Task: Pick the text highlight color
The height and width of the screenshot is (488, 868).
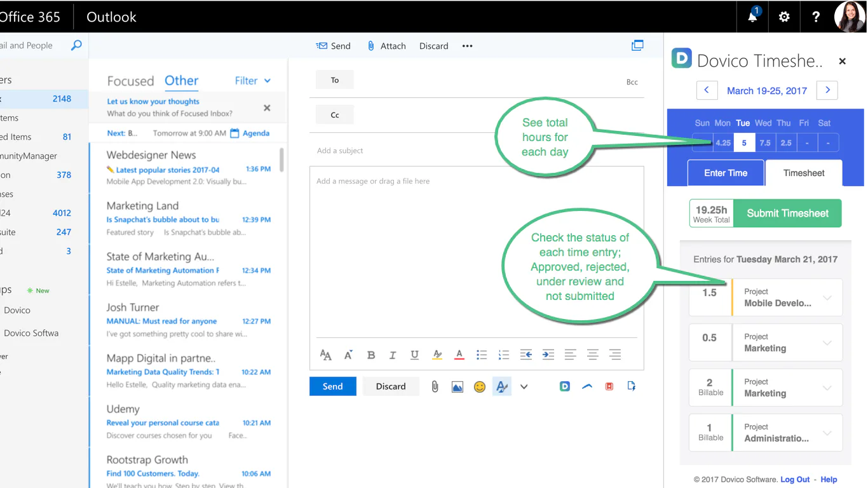Action: tap(437, 355)
